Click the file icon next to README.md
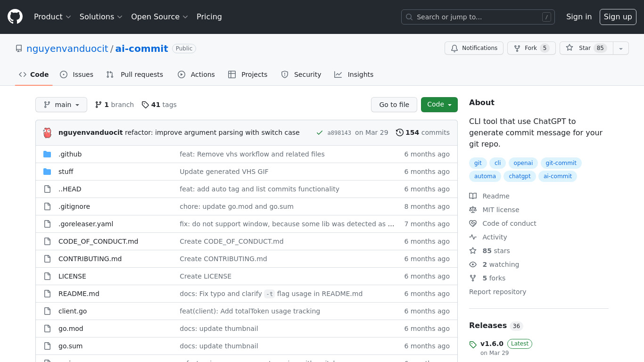Image resolution: width=644 pixels, height=362 pixels. coord(47,294)
